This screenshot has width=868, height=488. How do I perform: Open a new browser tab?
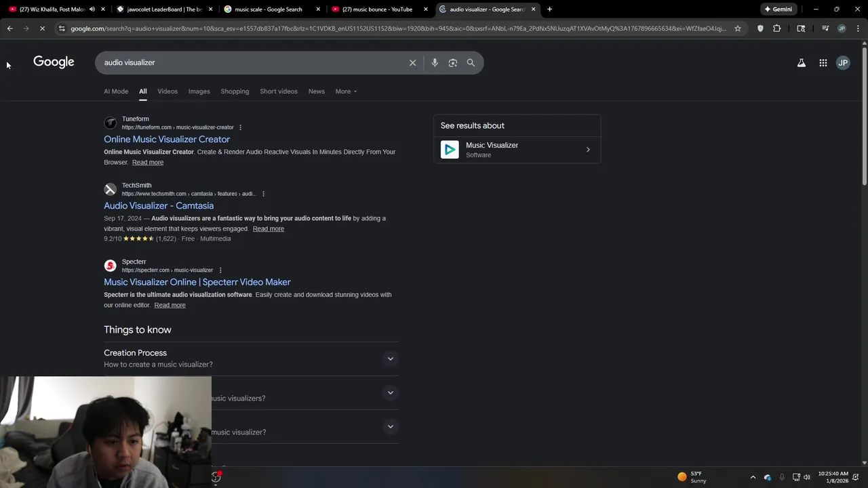tap(549, 9)
